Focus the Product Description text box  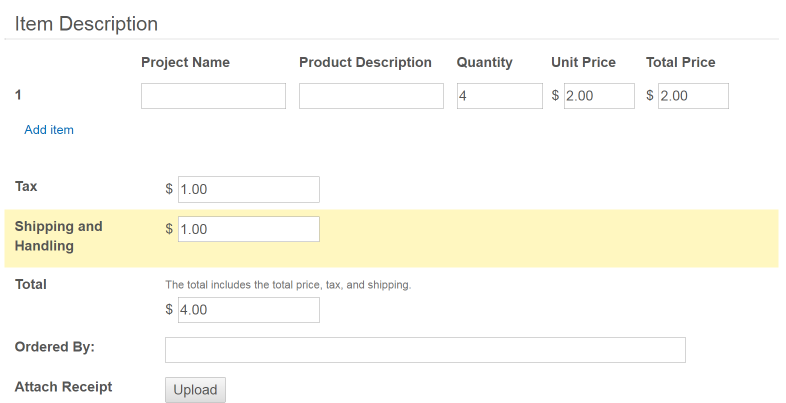pyautogui.click(x=371, y=96)
